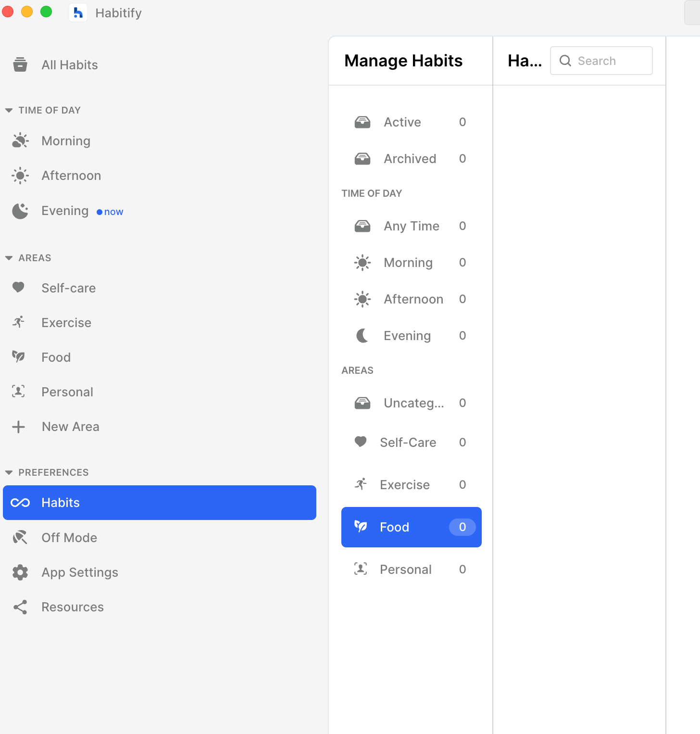Open All Habits in the sidebar
This screenshot has height=734, width=700.
[x=160, y=65]
